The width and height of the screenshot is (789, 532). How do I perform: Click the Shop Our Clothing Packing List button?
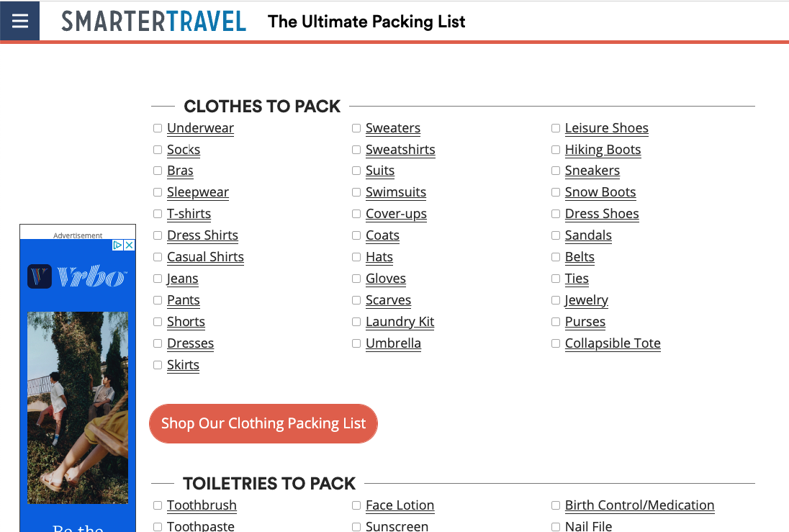point(263,423)
